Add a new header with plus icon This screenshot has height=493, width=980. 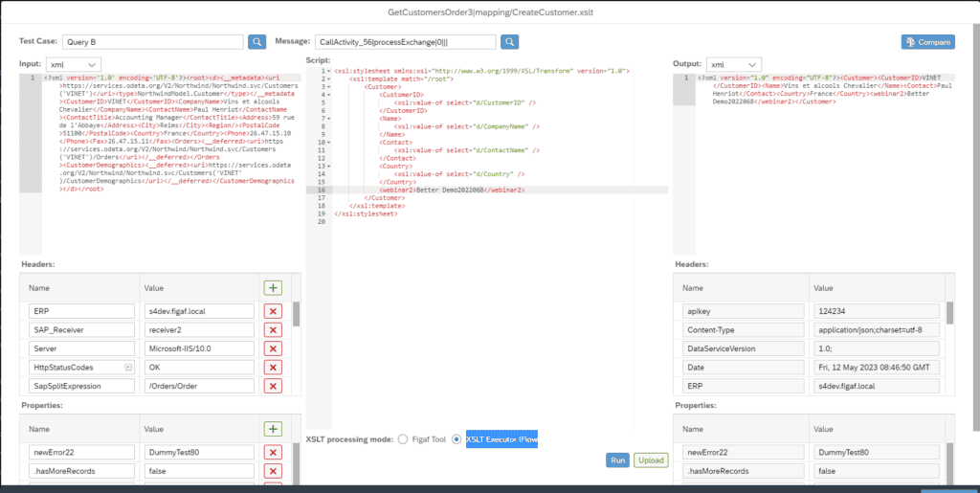tap(273, 288)
